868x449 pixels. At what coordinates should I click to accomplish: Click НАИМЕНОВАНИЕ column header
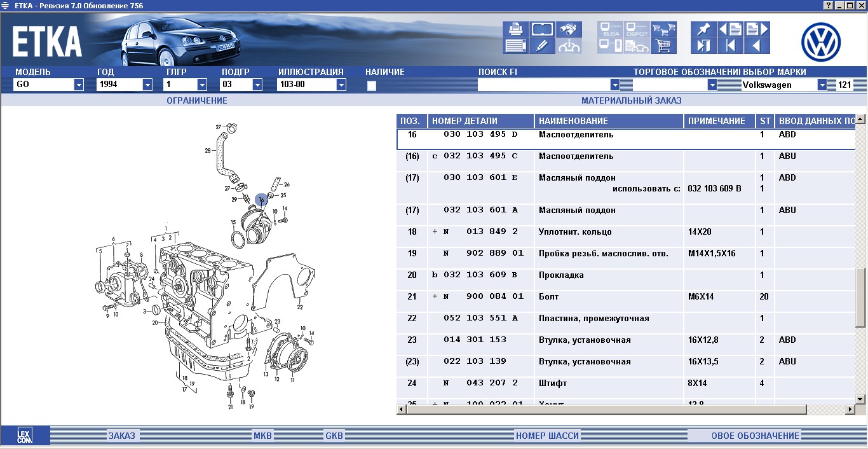pos(609,121)
